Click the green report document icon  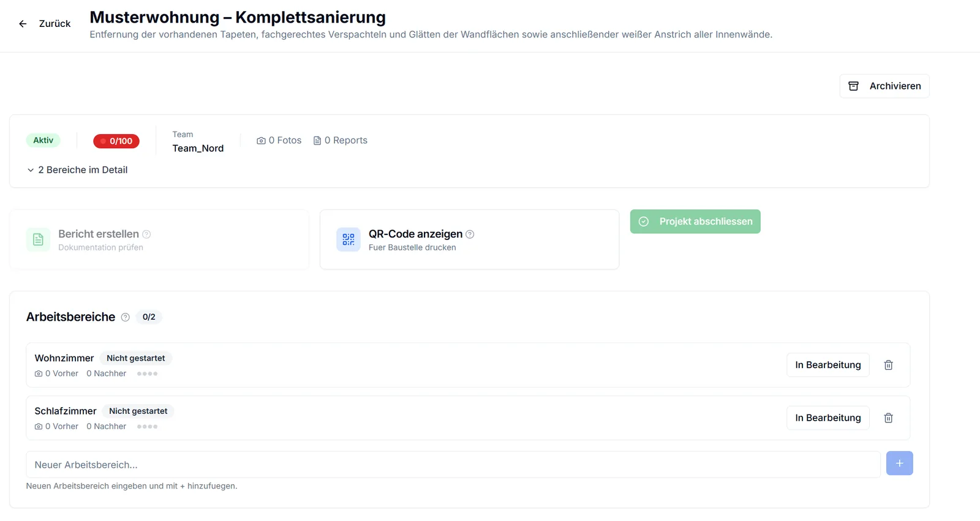pyautogui.click(x=38, y=239)
